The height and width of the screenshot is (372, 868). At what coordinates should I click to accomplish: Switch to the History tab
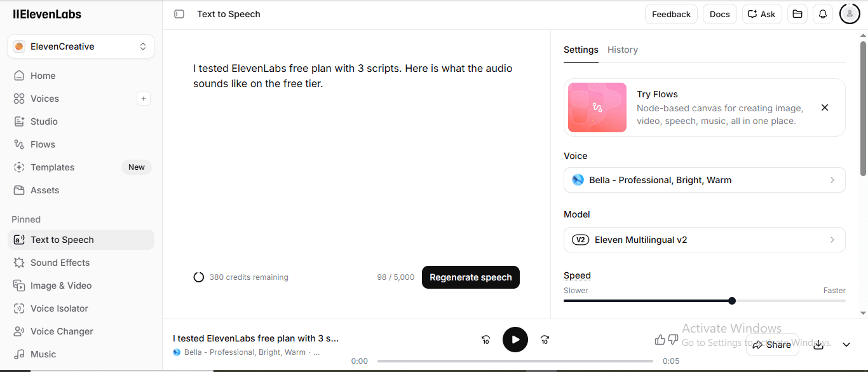pos(623,50)
